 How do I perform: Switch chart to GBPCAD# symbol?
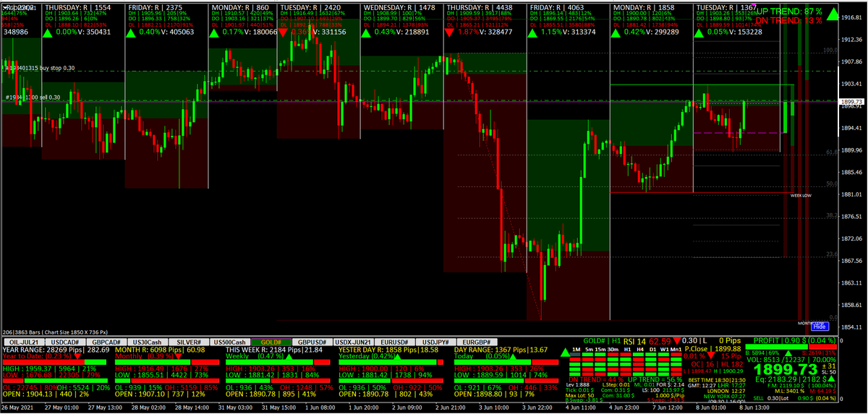coord(106,342)
